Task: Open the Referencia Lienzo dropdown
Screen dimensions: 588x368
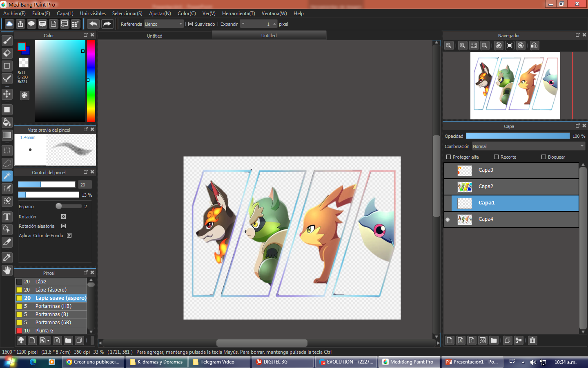Action: pyautogui.click(x=164, y=24)
